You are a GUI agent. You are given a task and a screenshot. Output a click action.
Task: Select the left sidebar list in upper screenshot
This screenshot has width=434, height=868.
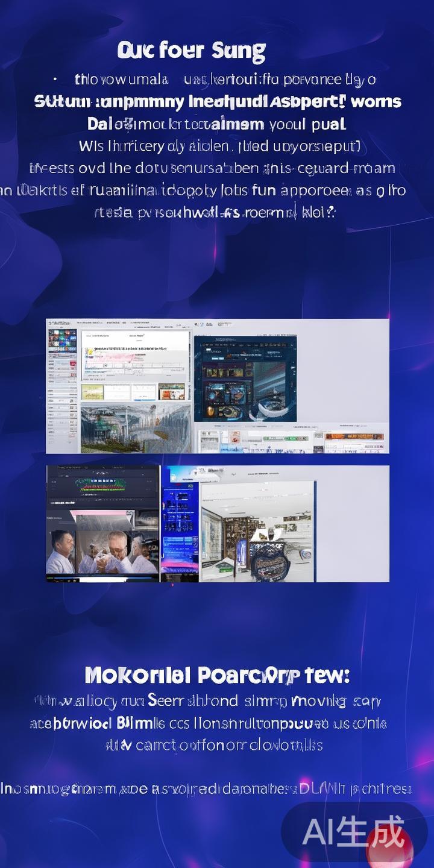(x=63, y=404)
